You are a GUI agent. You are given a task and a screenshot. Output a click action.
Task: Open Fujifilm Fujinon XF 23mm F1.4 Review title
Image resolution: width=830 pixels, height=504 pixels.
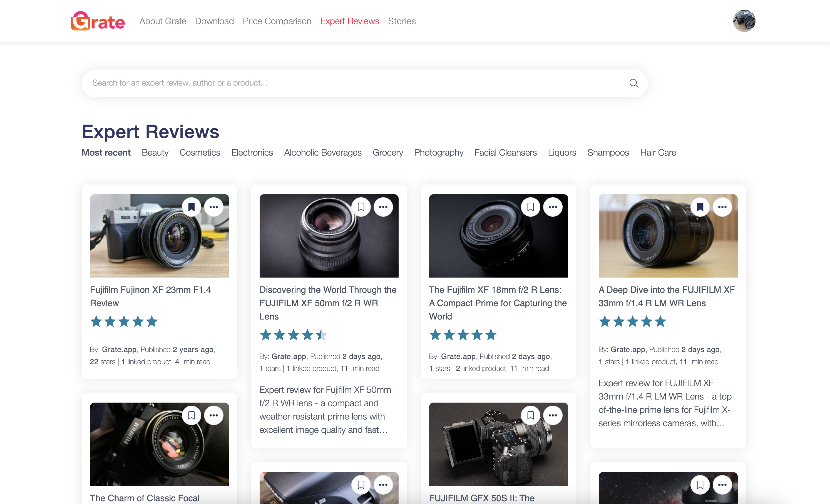coord(150,296)
